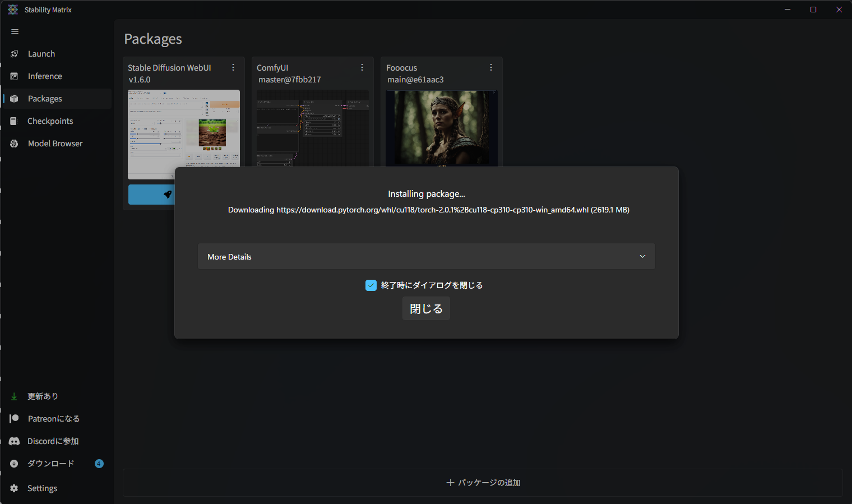This screenshot has height=504, width=852.
Task: Open ComfyUI package options menu
Action: point(362,67)
